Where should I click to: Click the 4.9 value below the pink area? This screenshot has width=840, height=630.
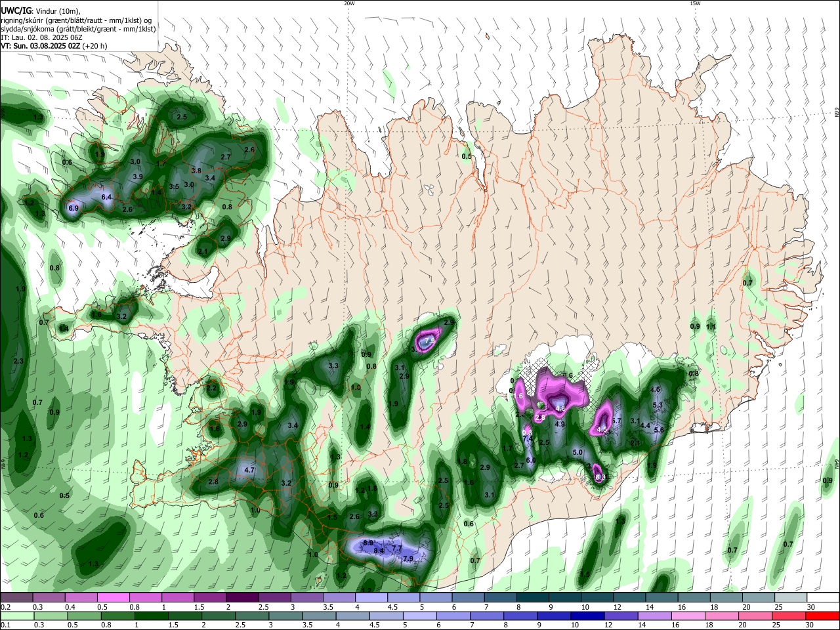[x=560, y=424]
